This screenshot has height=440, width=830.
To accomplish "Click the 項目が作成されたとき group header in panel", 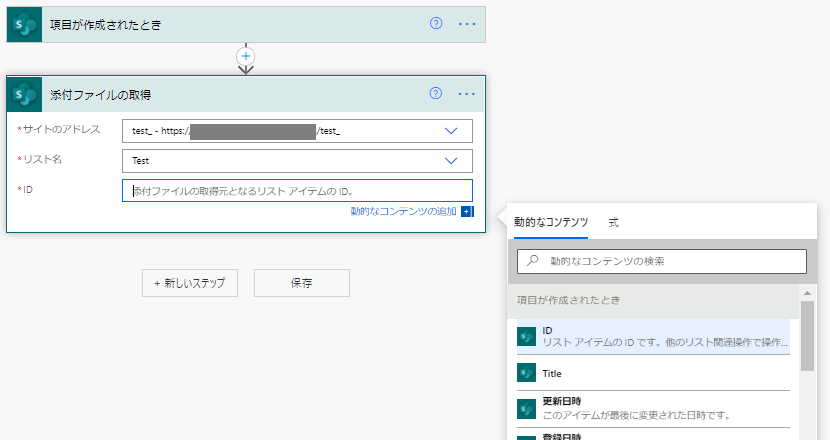I will (x=653, y=300).
